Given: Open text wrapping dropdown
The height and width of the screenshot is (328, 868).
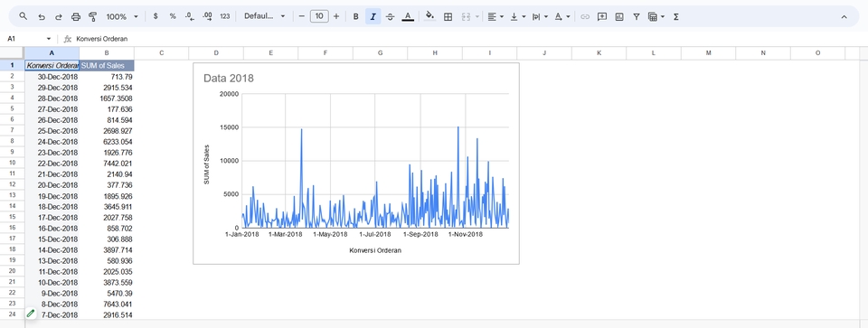Looking at the screenshot, I should pos(540,16).
